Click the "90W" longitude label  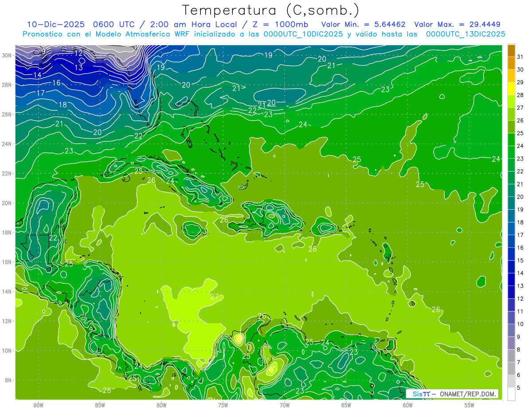(x=39, y=405)
